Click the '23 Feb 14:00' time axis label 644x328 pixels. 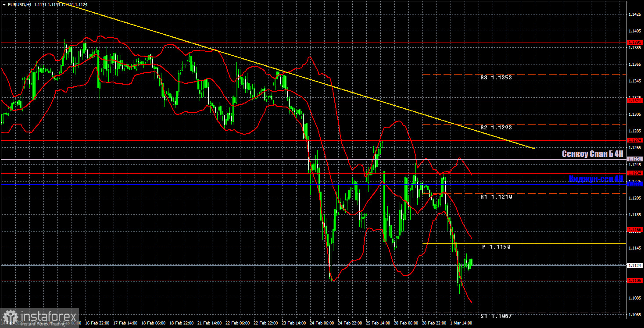(x=294, y=323)
